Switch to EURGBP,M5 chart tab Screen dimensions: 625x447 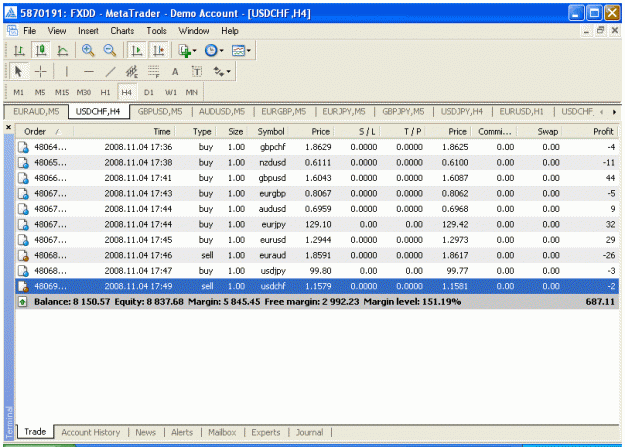tap(284, 112)
